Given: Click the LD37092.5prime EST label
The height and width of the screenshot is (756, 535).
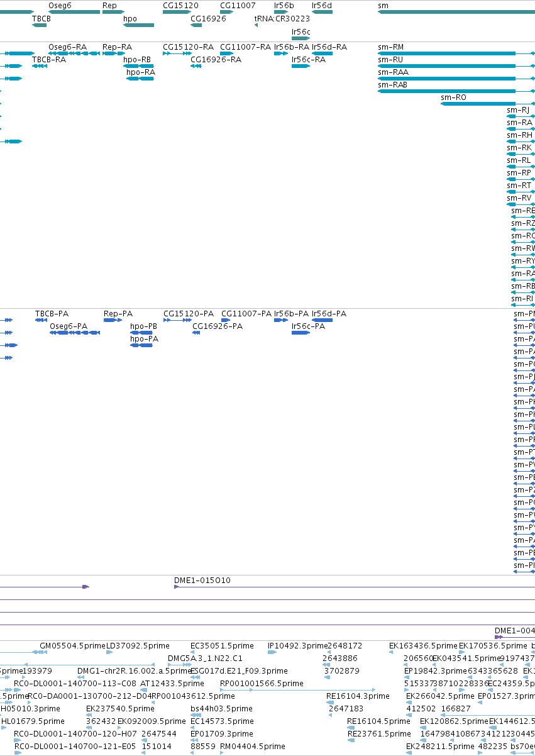Looking at the screenshot, I should [138, 645].
